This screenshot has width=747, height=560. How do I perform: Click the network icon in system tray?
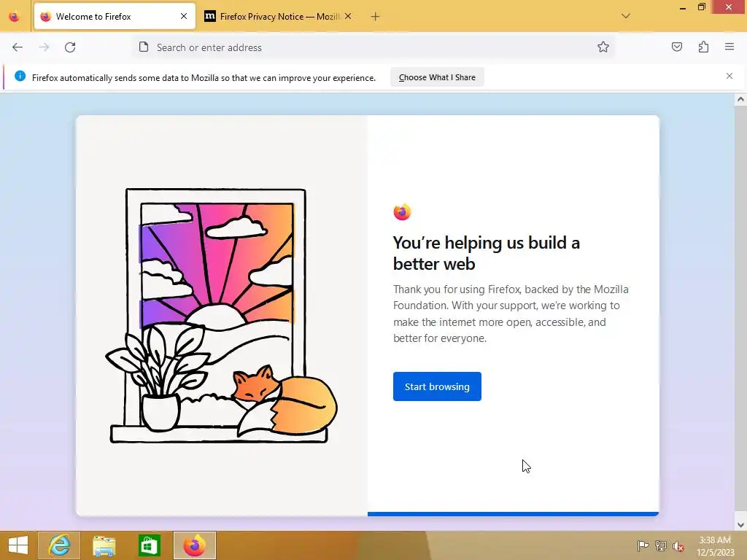pos(661,545)
